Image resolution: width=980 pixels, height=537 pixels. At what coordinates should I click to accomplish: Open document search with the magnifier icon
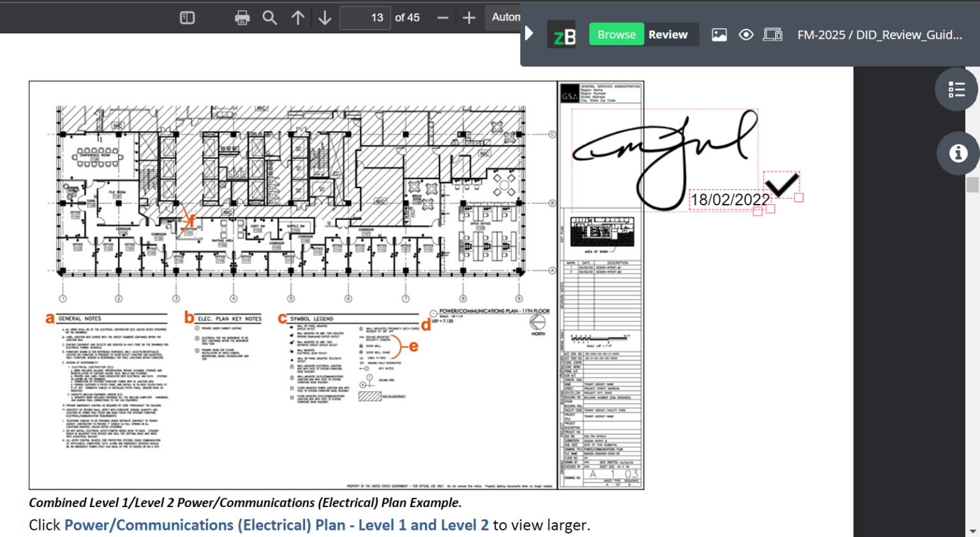point(269,17)
